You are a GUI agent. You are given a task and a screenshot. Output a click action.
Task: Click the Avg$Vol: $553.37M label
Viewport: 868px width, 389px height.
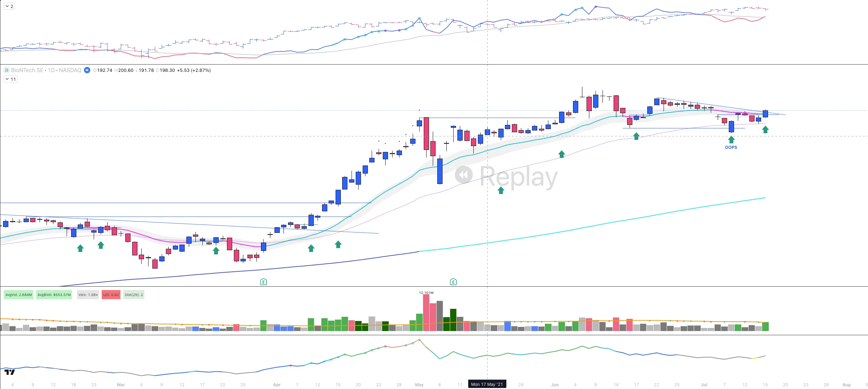[54, 295]
